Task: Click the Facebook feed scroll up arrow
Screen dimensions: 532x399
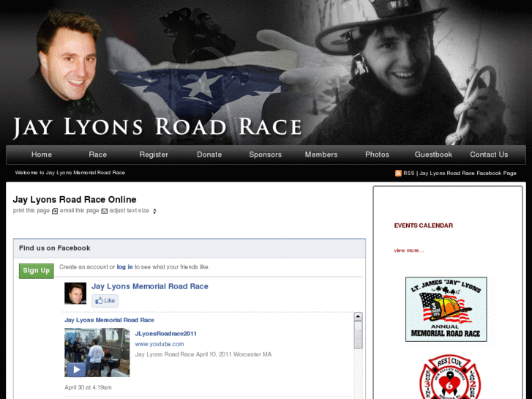Action: [x=358, y=316]
